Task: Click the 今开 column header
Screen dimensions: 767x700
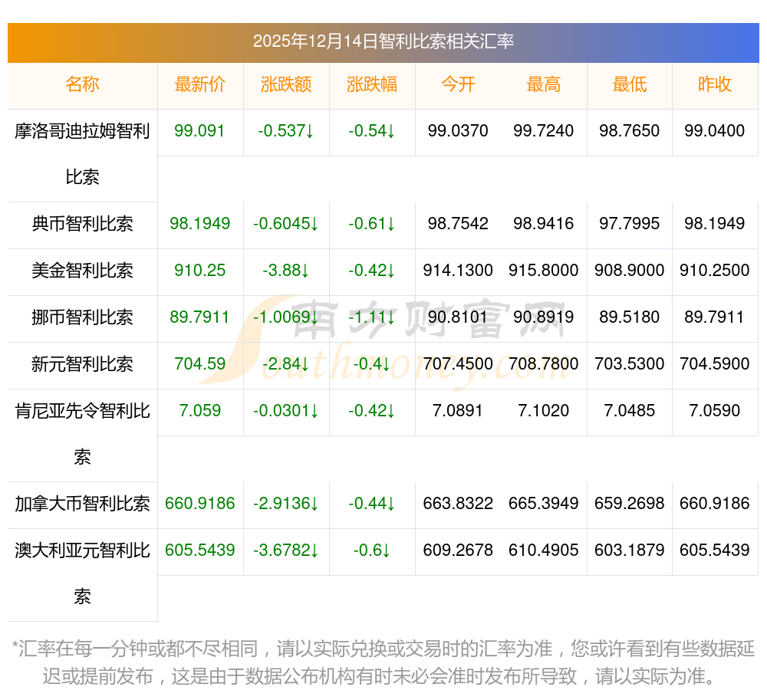Action: point(458,85)
